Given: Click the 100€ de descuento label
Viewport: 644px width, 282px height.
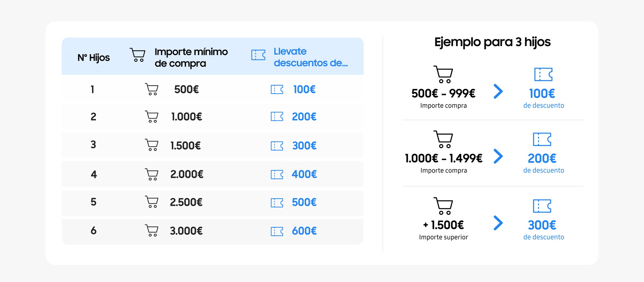Looking at the screenshot, I should (543, 98).
